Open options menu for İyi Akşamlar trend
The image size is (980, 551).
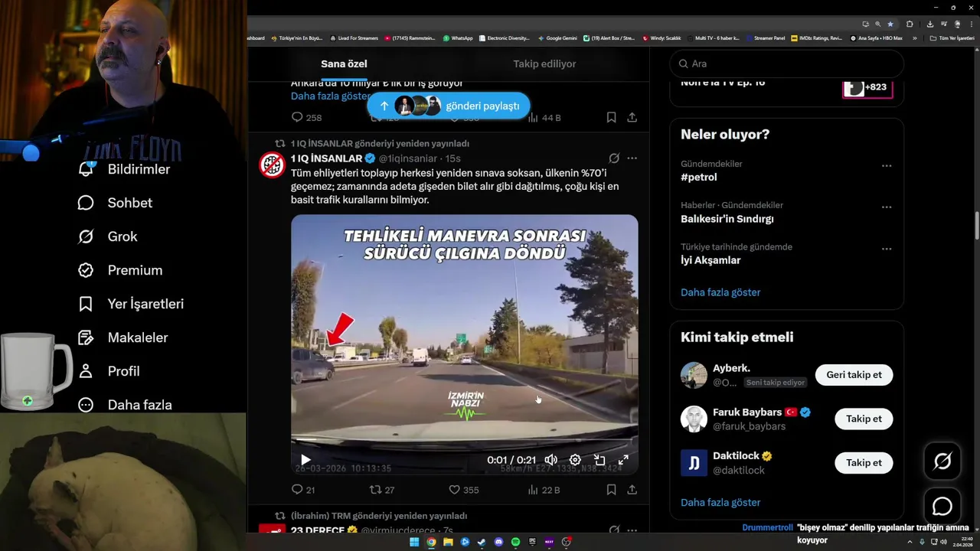click(x=886, y=249)
